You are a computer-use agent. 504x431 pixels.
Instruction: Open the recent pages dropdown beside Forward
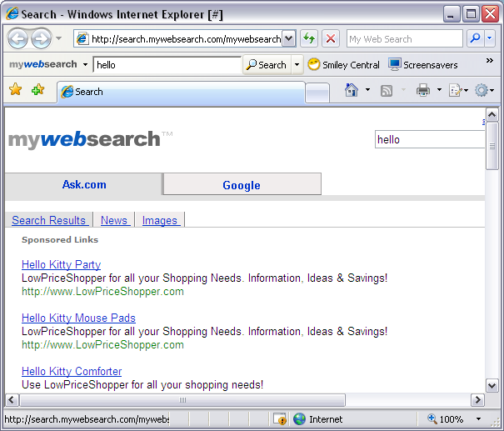pyautogui.click(x=58, y=38)
